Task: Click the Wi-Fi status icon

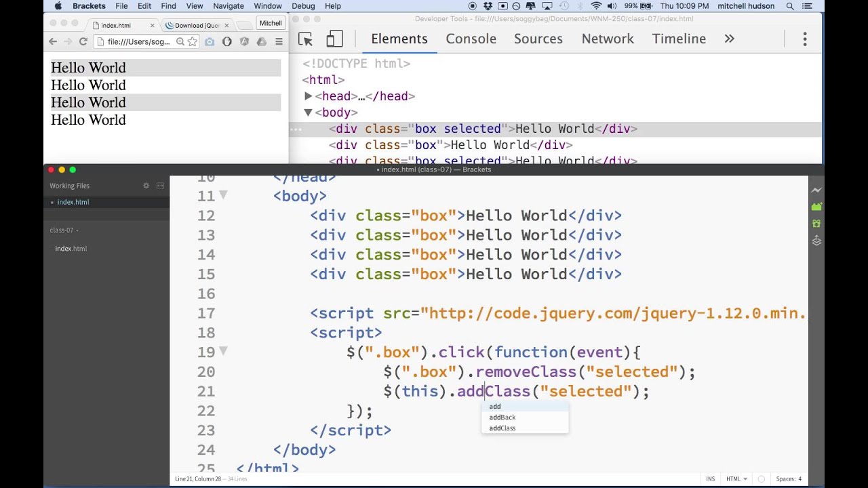Action: (596, 6)
